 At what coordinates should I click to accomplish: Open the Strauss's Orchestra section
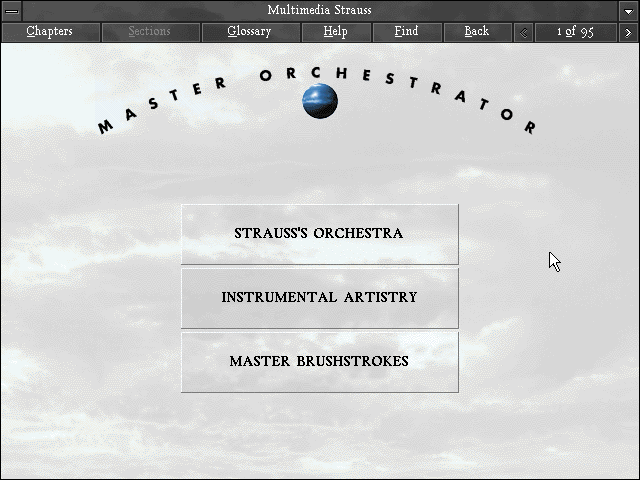point(320,234)
